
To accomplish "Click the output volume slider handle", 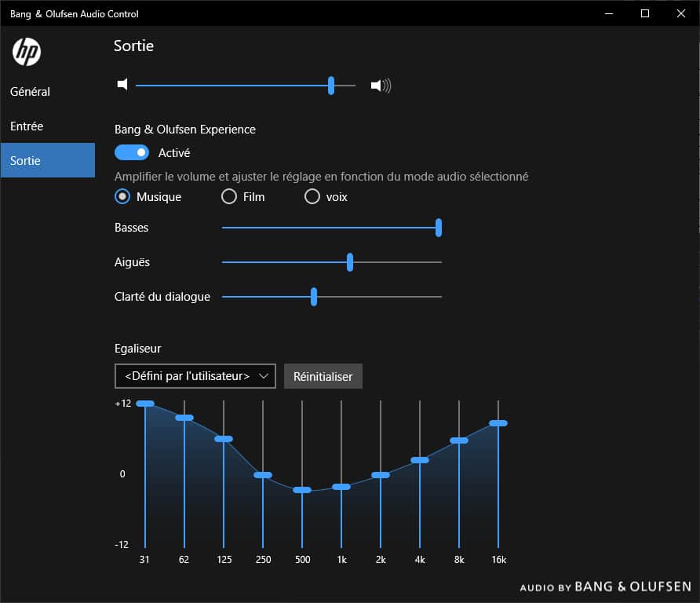I will [x=331, y=86].
